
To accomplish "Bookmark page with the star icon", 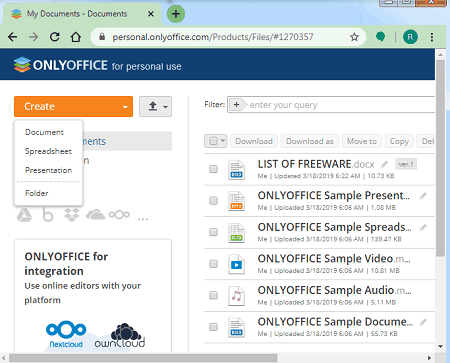I will [x=354, y=37].
